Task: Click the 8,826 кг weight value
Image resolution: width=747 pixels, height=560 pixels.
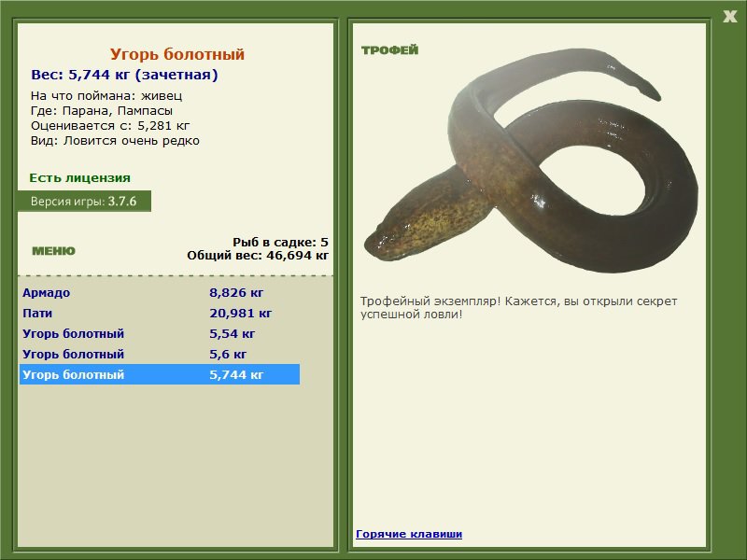Action: point(236,292)
